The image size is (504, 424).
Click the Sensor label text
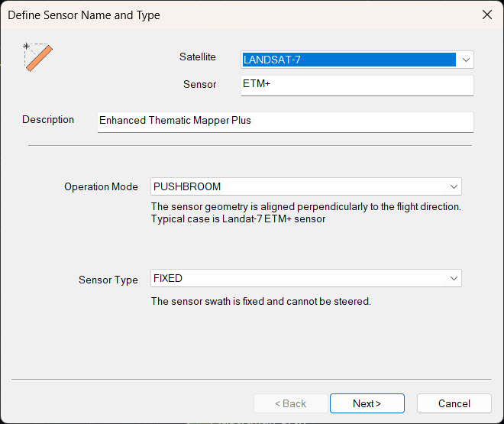(x=199, y=84)
